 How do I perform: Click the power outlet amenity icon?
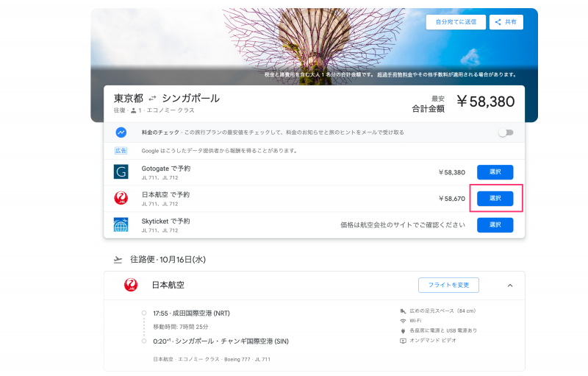point(403,330)
